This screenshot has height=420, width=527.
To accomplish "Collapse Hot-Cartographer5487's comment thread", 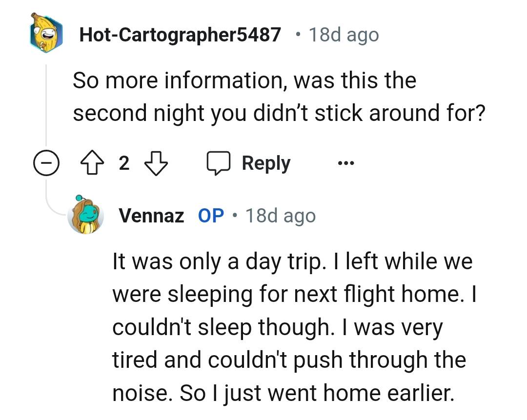I will [x=46, y=163].
